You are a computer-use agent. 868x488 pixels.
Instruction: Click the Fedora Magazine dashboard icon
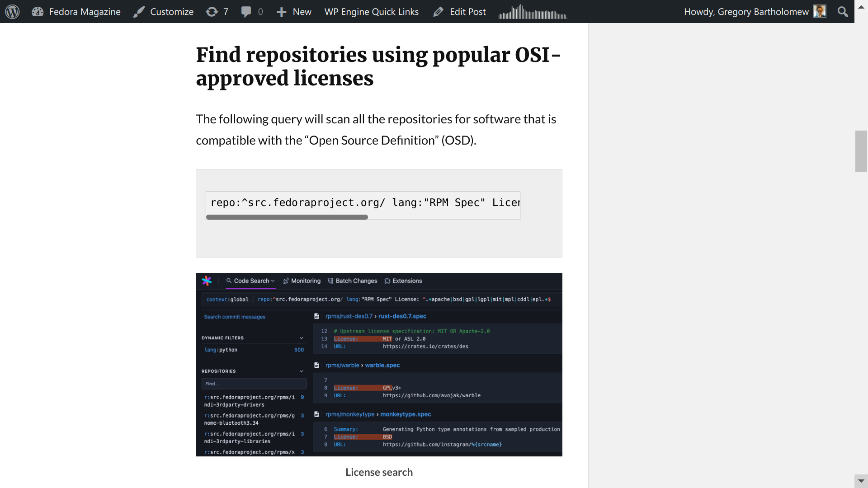tap(38, 12)
